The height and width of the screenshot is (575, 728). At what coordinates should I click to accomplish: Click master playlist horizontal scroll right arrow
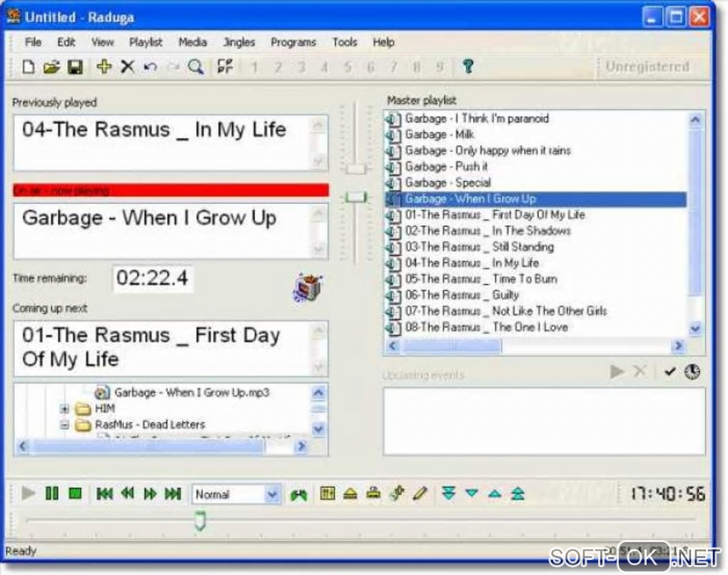678,346
